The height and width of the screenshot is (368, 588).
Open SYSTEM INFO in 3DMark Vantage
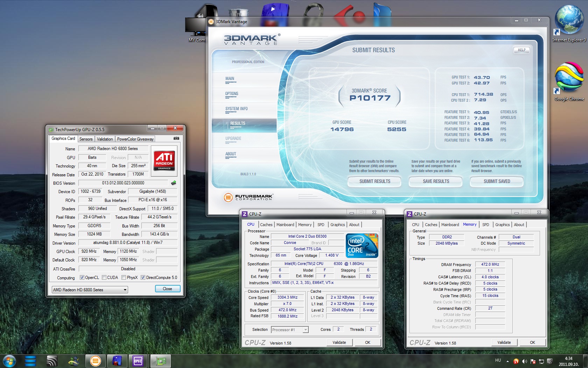(237, 109)
